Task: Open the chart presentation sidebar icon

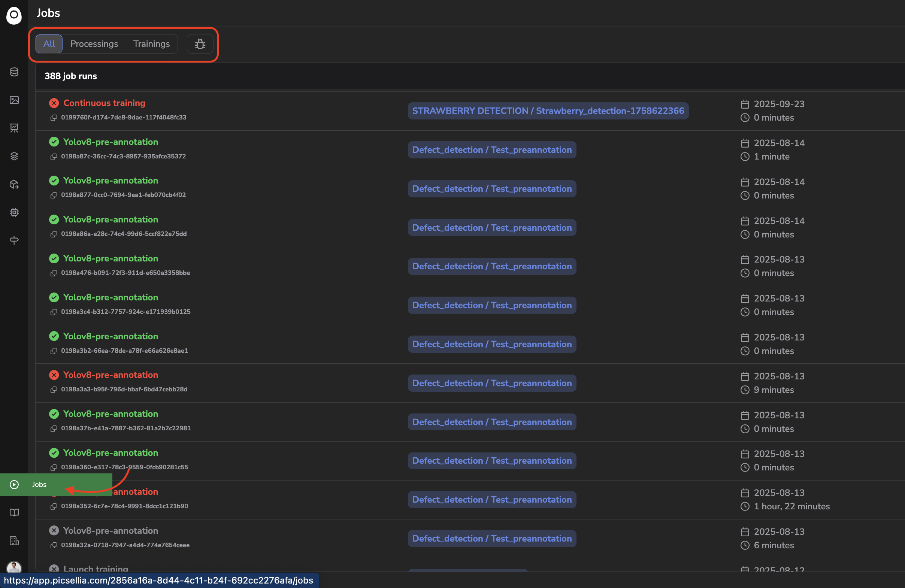Action: point(14,128)
